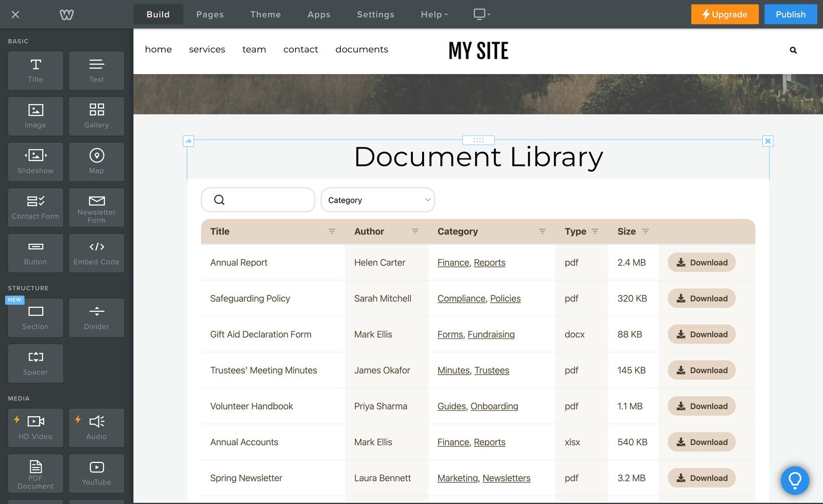Screen dimensions: 823x504
Task: Click the element drag handle above title
Action: (x=478, y=140)
